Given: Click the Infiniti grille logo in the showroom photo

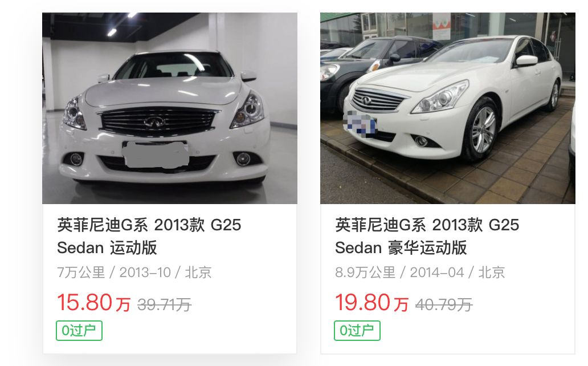Looking at the screenshot, I should coord(155,122).
